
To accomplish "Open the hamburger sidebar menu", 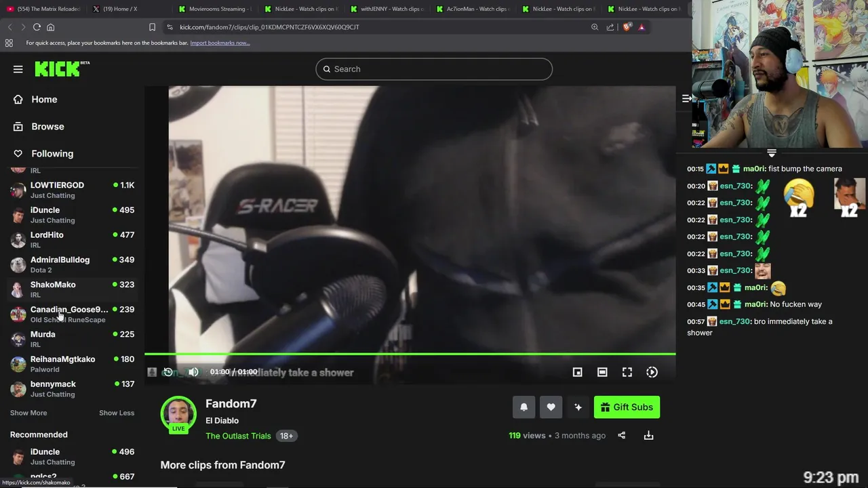I will pos(18,69).
